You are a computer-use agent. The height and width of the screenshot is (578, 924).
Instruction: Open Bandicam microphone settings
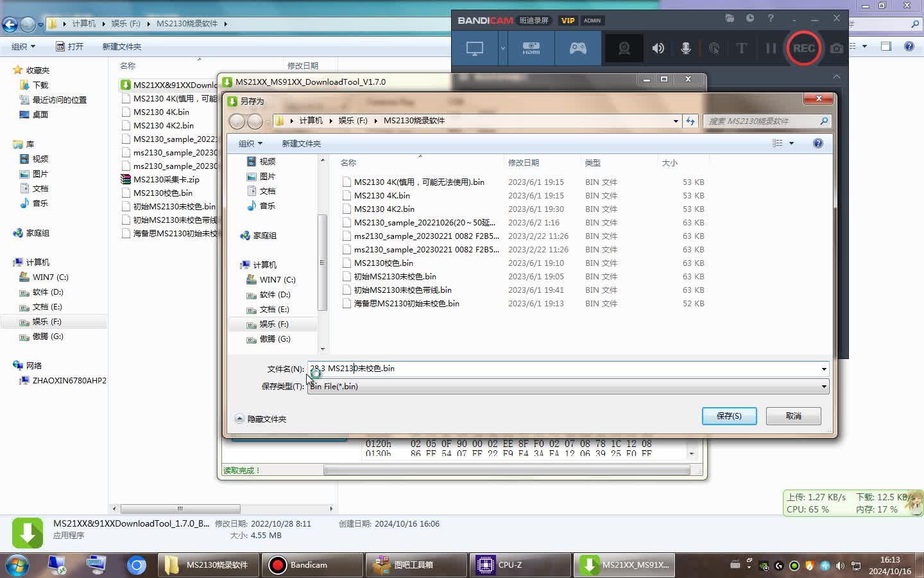(685, 48)
